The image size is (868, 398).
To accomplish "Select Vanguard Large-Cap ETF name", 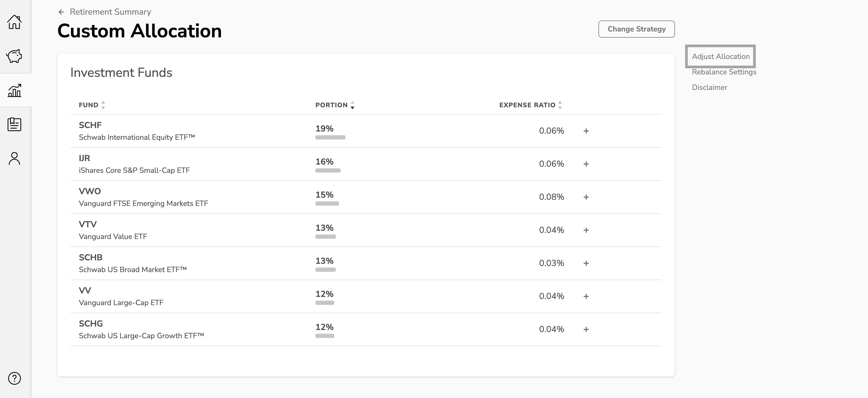I will pos(121,303).
